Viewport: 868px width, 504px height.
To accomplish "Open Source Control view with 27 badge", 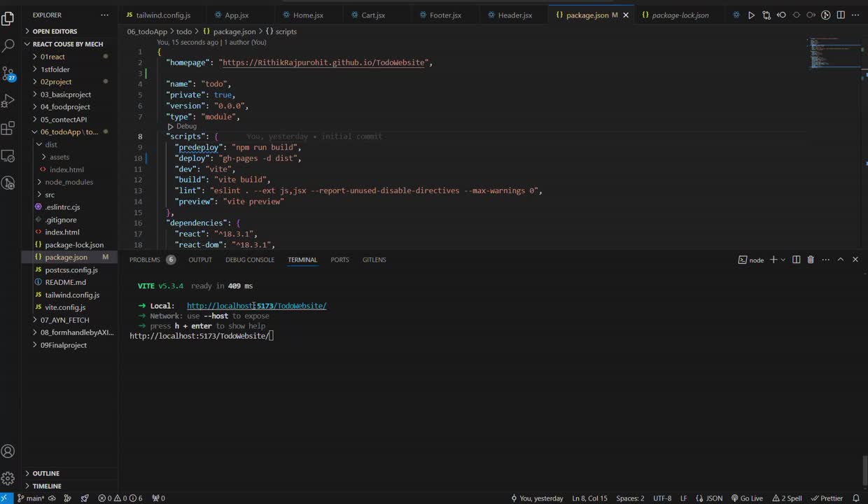I will coord(8,73).
